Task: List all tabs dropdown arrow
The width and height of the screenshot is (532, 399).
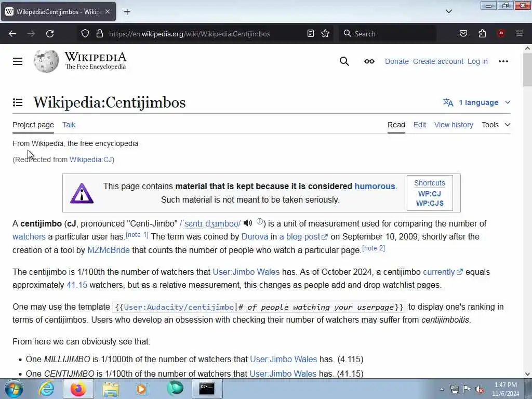Action: (449, 11)
